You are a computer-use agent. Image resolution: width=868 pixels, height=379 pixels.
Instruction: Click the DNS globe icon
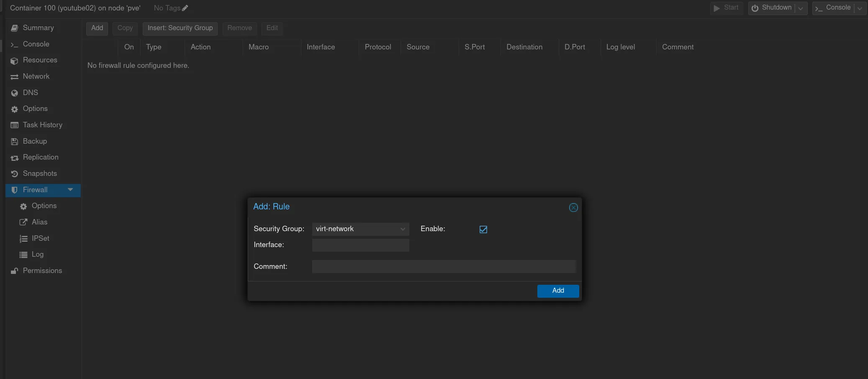tap(15, 93)
